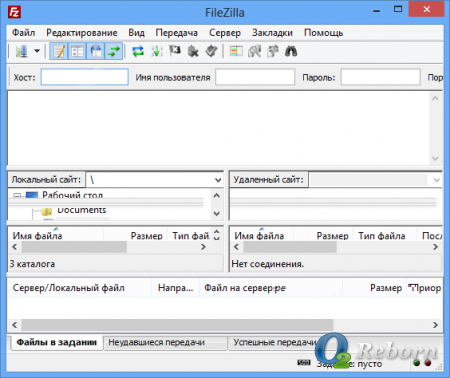Open the Файл menu

(23, 33)
